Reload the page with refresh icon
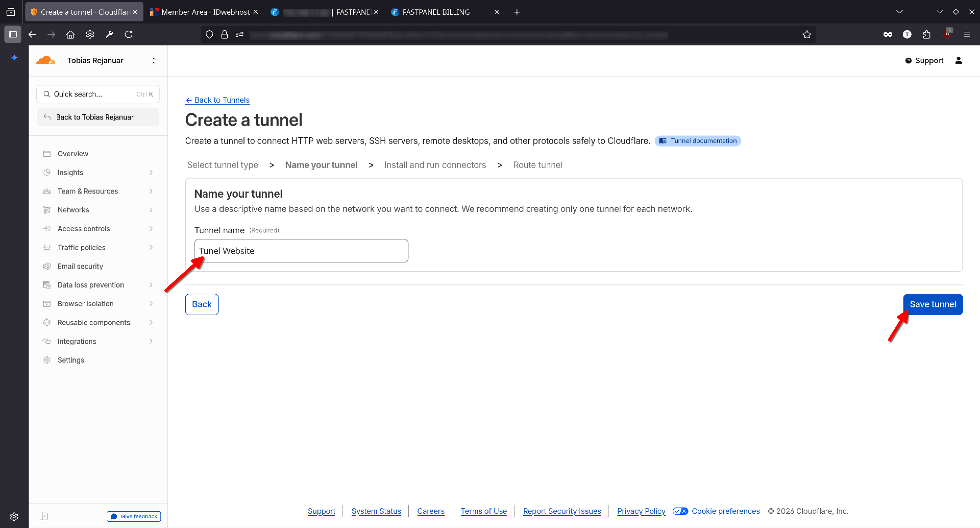 (129, 35)
